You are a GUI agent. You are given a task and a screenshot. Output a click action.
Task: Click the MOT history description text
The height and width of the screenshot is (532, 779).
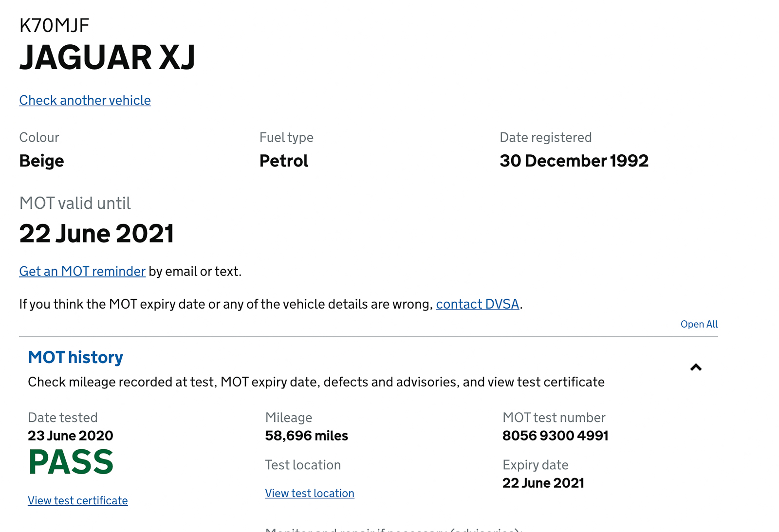[316, 382]
